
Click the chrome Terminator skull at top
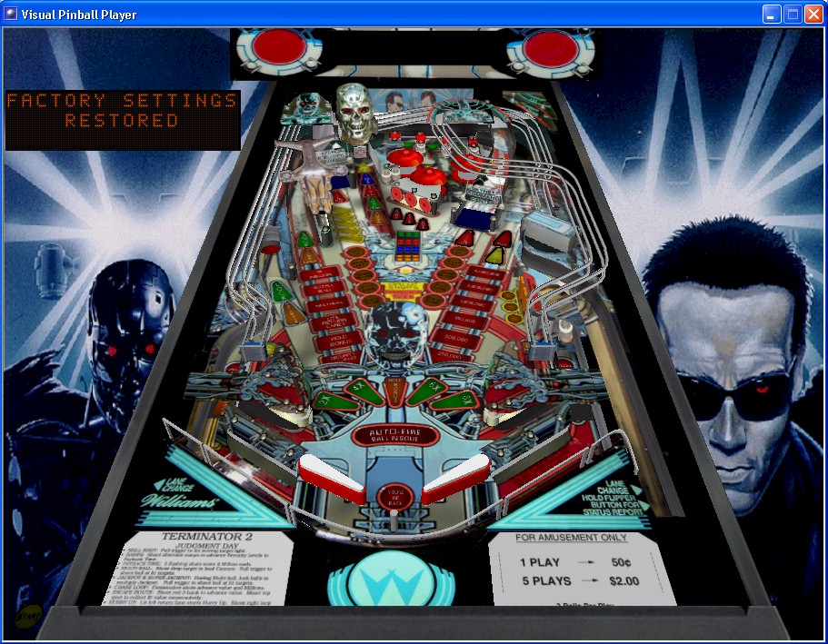(x=356, y=113)
